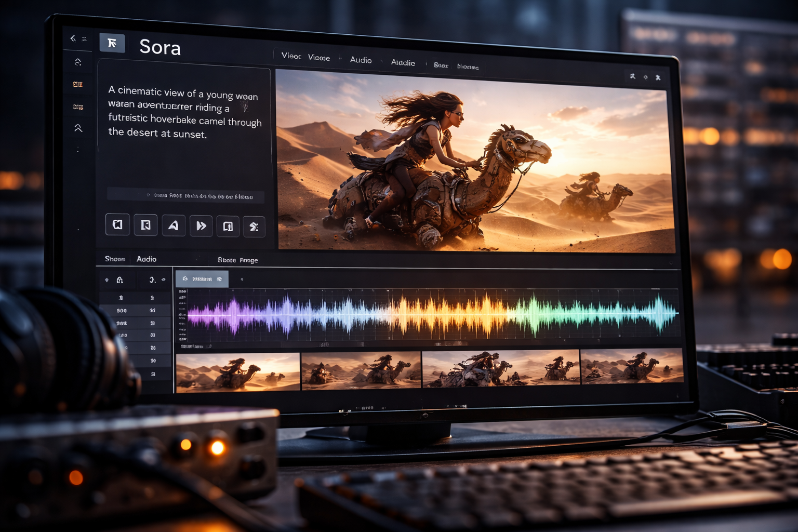Image resolution: width=798 pixels, height=532 pixels.
Task: Select the second timeline thumbnail
Action: click(x=361, y=370)
